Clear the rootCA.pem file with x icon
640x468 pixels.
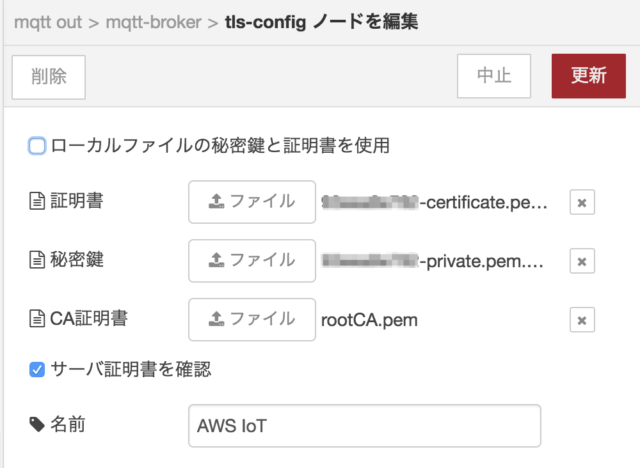(x=582, y=320)
